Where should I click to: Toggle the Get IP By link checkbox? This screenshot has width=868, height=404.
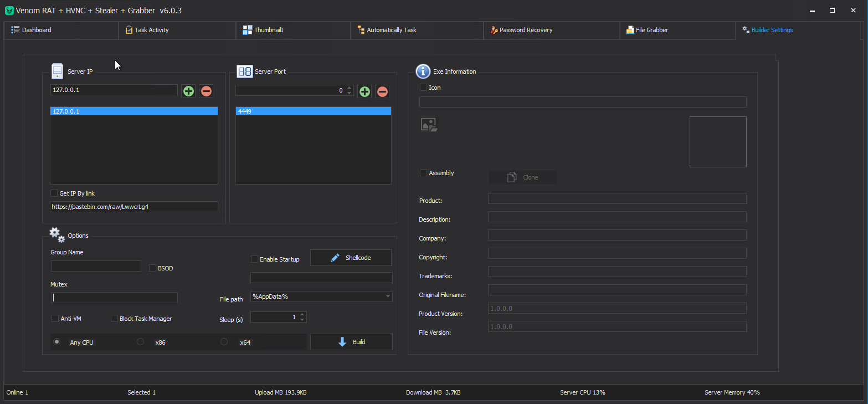(54, 193)
